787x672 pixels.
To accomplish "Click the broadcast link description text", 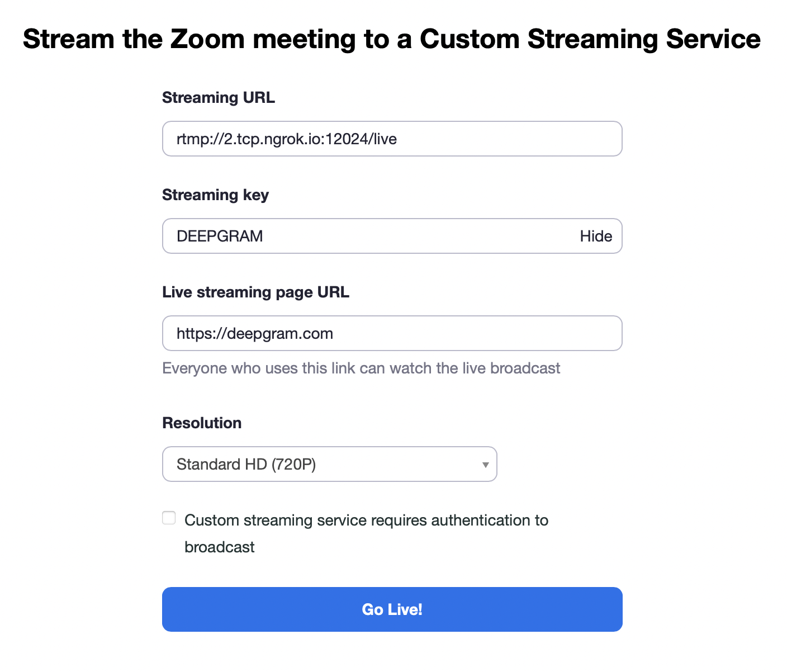I will tap(361, 368).
